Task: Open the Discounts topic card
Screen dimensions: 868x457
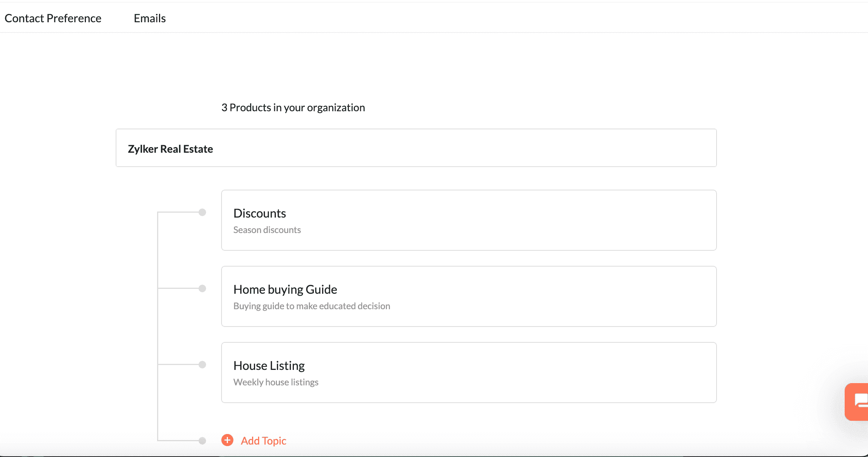Action: click(469, 220)
